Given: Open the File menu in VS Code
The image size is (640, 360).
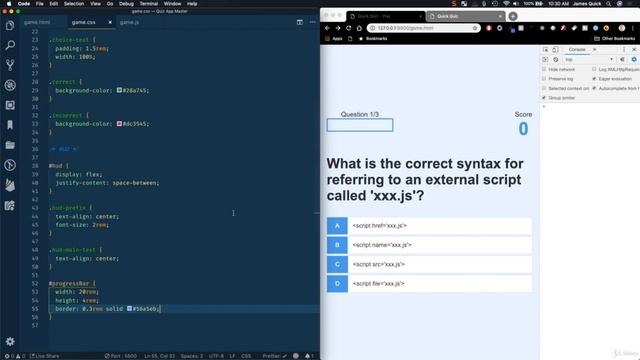Looking at the screenshot, I should (x=40, y=4).
